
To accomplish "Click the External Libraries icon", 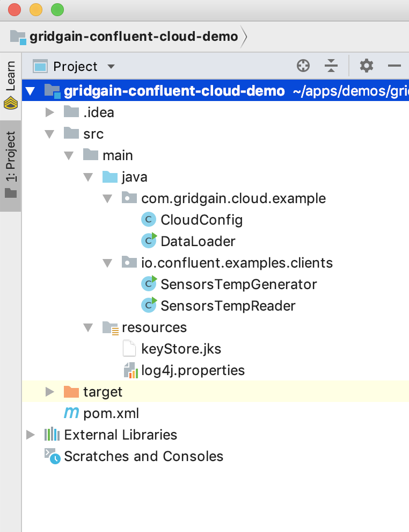I will [52, 435].
